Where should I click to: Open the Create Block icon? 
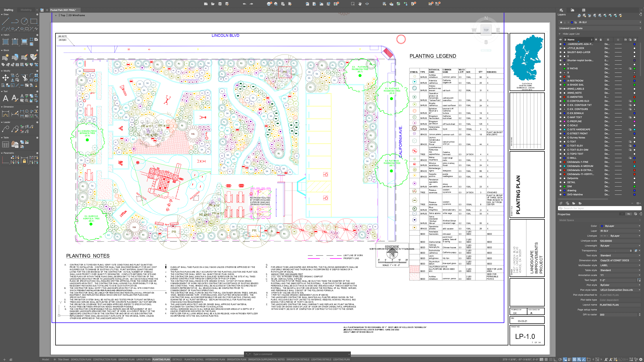click(x=5, y=57)
